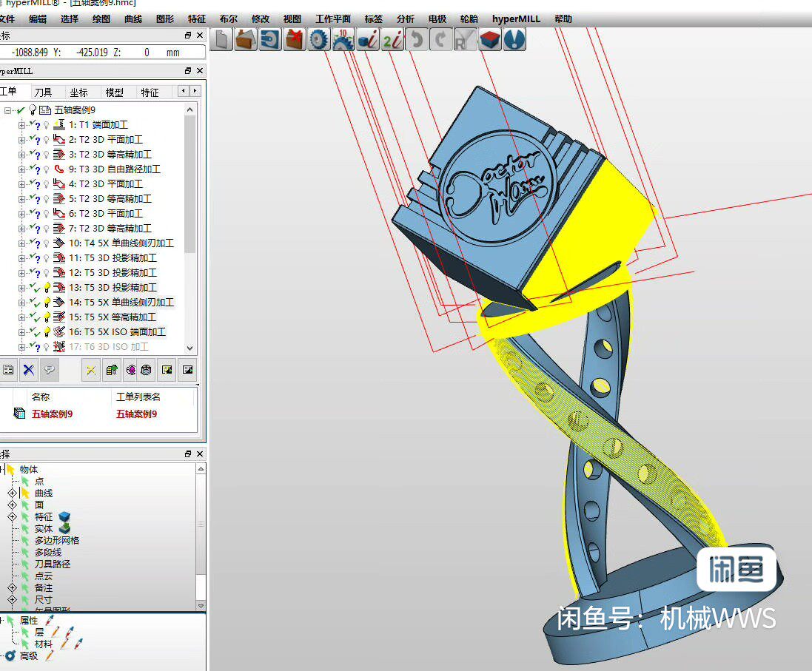Select job 6: T2 3D 平面加工
Screen dimensions: 812x671
pos(106,214)
